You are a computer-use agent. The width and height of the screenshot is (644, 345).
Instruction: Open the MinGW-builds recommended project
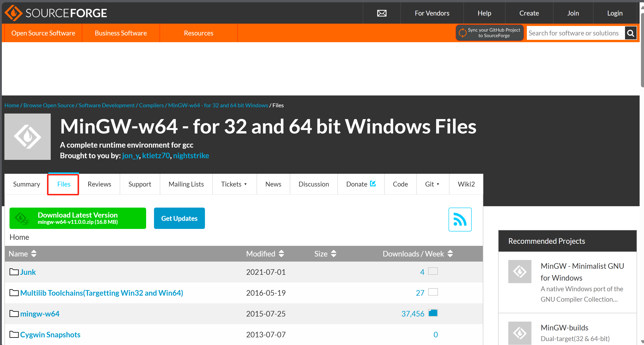pos(564,327)
